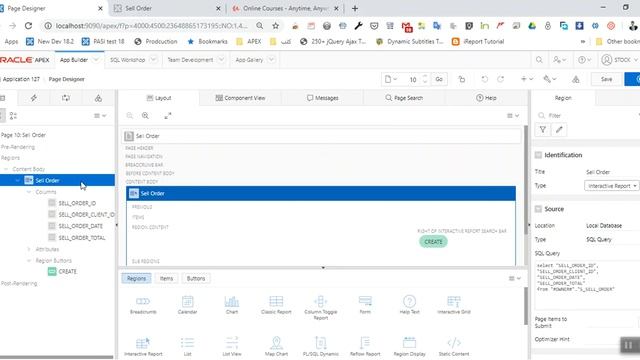Select the PL/SQL Dynamic Content icon
This screenshot has width=640, height=360.
tap(320, 343)
